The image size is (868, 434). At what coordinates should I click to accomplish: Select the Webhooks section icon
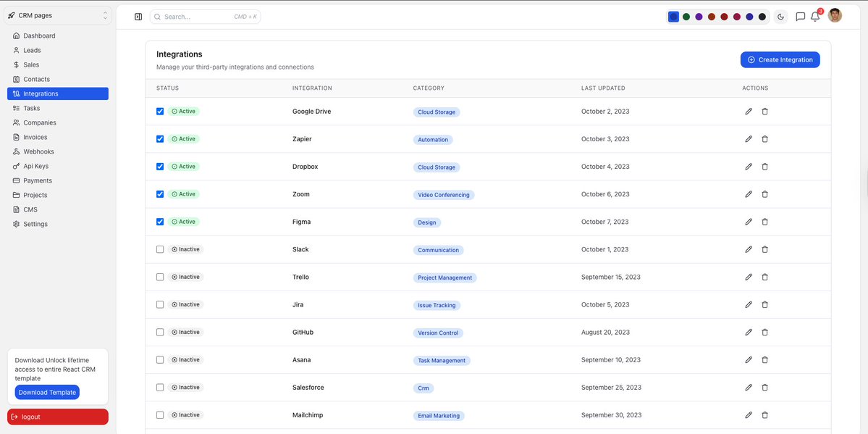pyautogui.click(x=17, y=151)
